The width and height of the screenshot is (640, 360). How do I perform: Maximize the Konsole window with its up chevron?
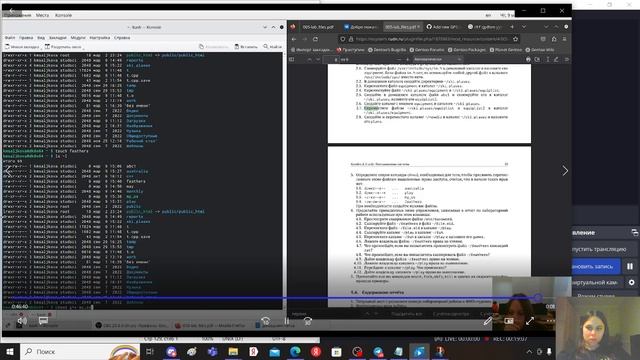tap(273, 27)
